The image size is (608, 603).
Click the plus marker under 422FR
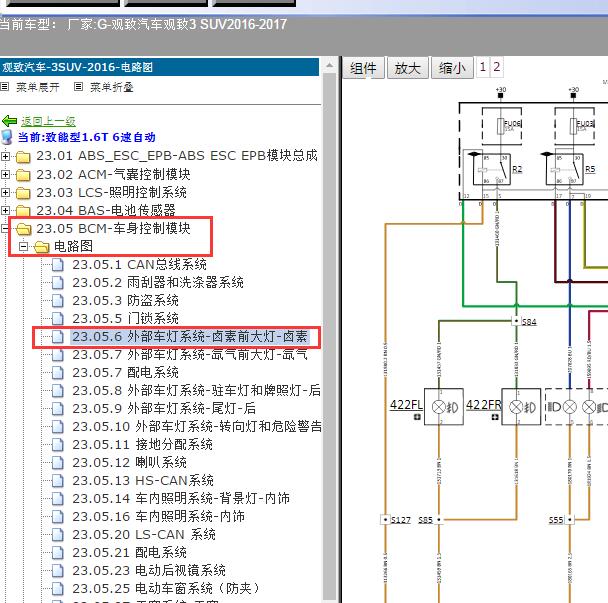495,417
